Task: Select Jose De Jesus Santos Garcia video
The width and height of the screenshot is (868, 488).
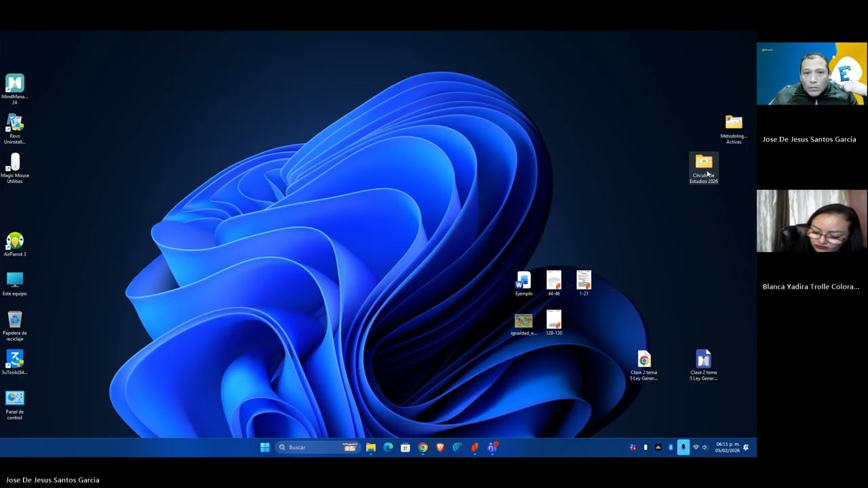Action: tap(812, 73)
